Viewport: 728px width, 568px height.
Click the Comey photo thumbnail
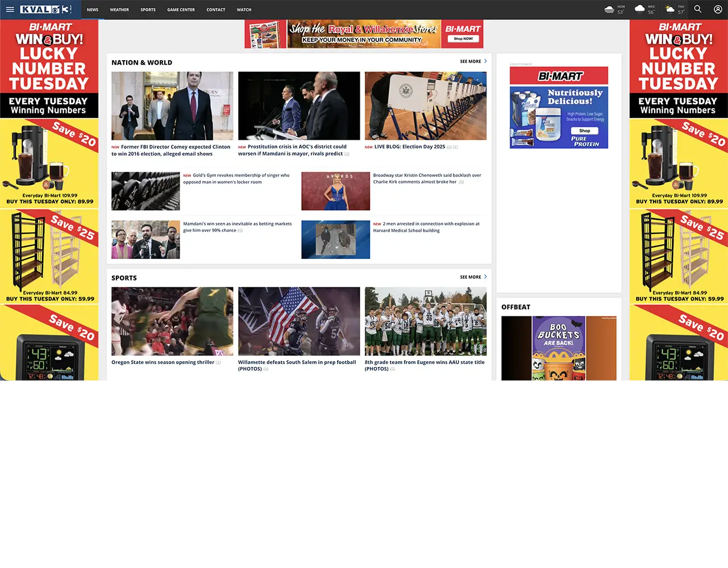172,106
